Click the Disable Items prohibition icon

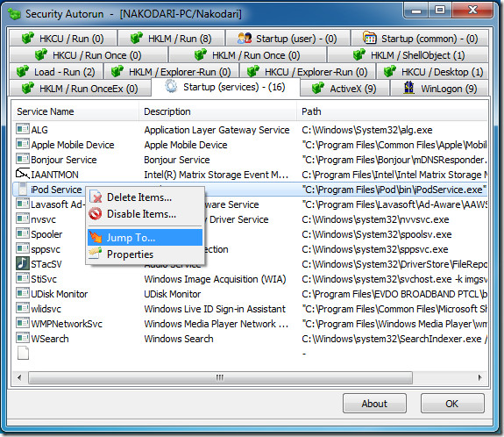96,213
